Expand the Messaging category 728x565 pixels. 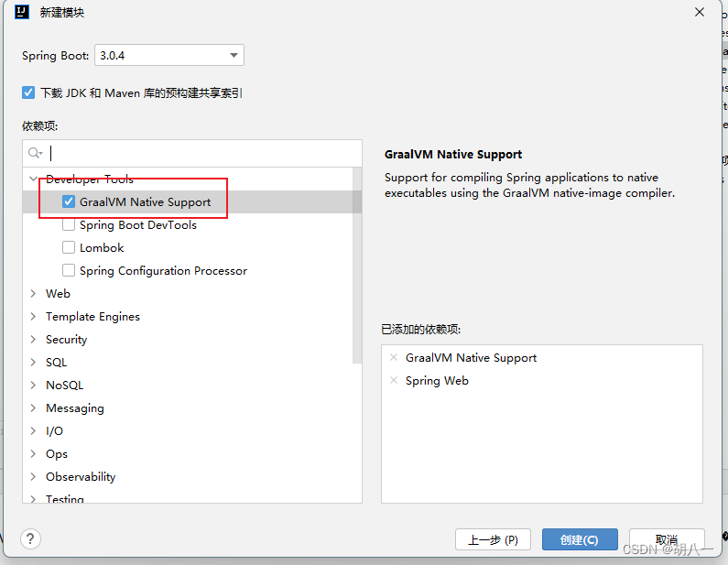pyautogui.click(x=34, y=408)
